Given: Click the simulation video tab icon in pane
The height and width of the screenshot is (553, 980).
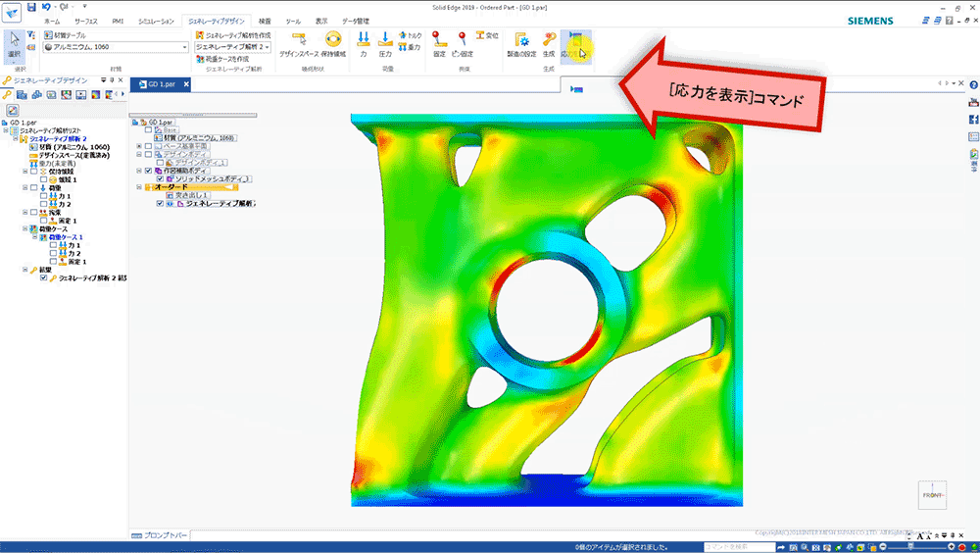Looking at the screenshot, I should 81,94.
